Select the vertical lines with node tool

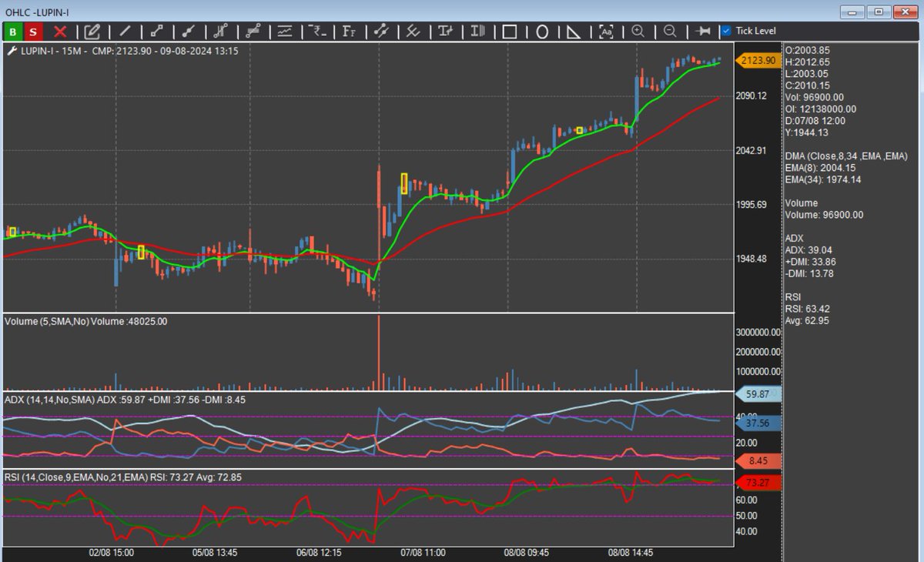click(220, 32)
